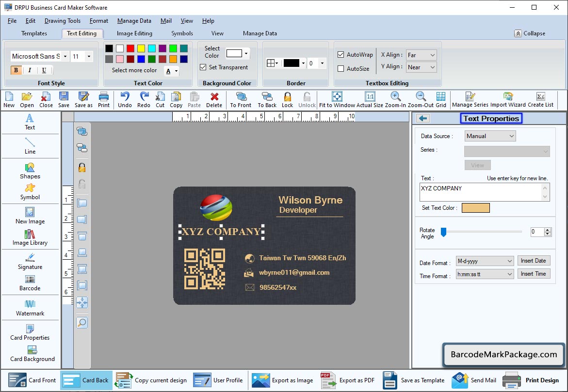Expand background Select Color dropdown
568x392 pixels.
point(246,54)
